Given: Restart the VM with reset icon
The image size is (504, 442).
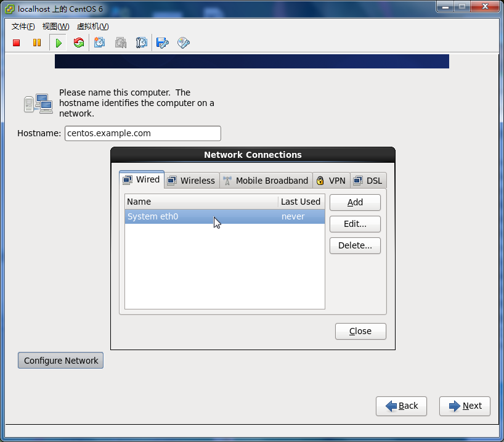Looking at the screenshot, I should click(79, 43).
